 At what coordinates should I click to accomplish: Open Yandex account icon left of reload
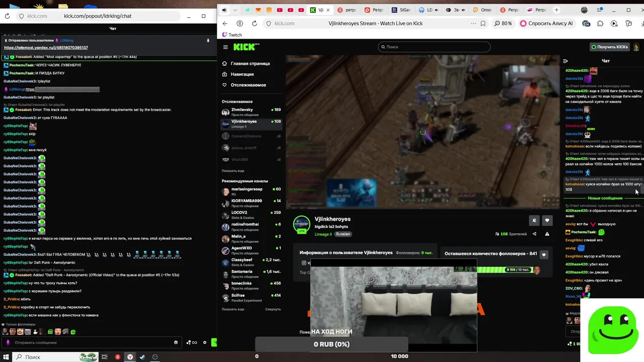pyautogui.click(x=239, y=23)
